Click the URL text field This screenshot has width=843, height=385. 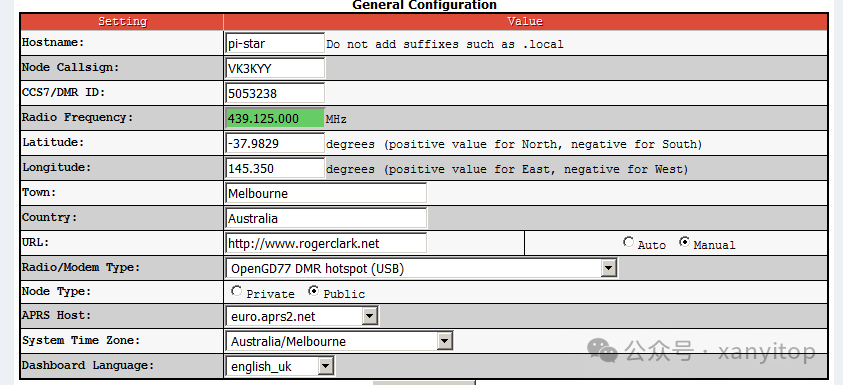pos(326,243)
